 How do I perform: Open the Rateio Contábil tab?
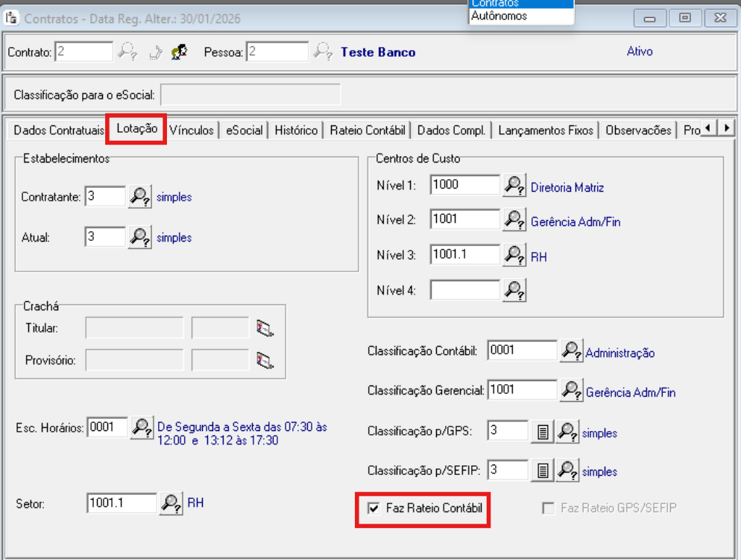368,130
